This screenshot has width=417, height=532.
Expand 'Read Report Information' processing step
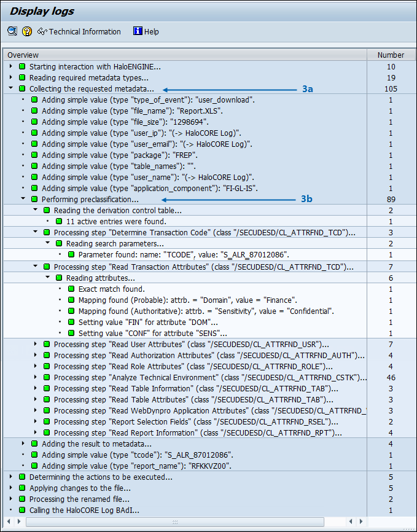[35, 432]
